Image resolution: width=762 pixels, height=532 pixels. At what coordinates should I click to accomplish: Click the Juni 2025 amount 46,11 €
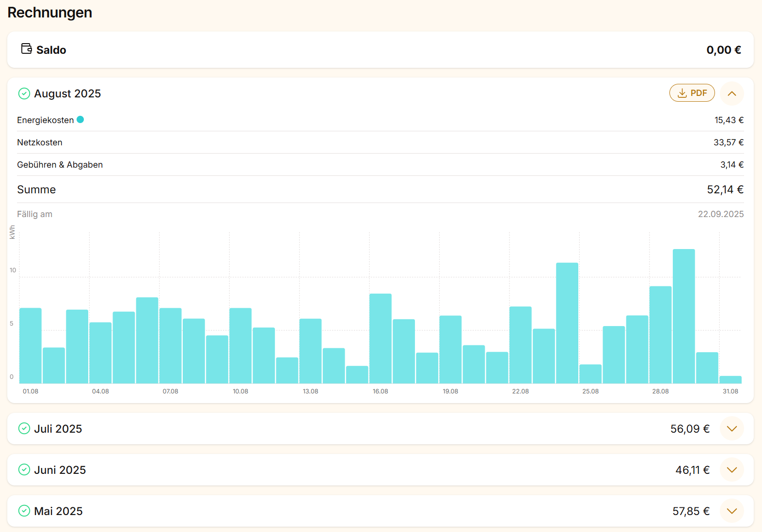coord(692,470)
